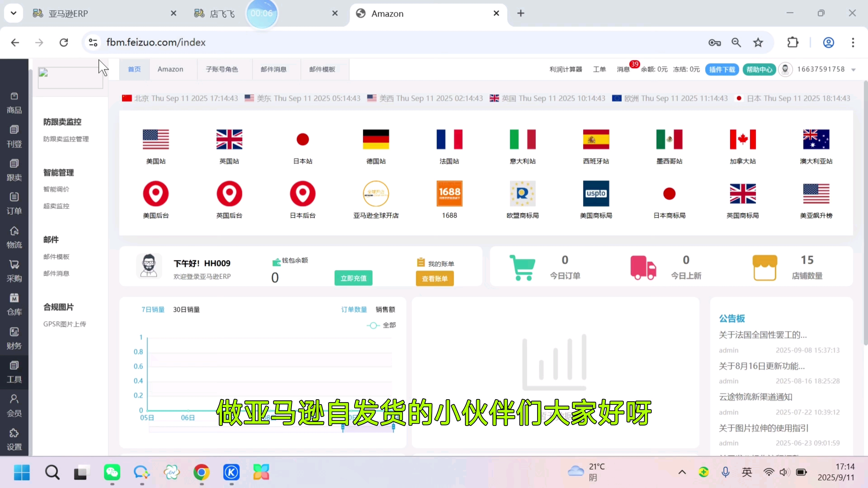Image resolution: width=868 pixels, height=488 pixels.
Task: Open the 1688 orange icon
Action: pos(449,194)
